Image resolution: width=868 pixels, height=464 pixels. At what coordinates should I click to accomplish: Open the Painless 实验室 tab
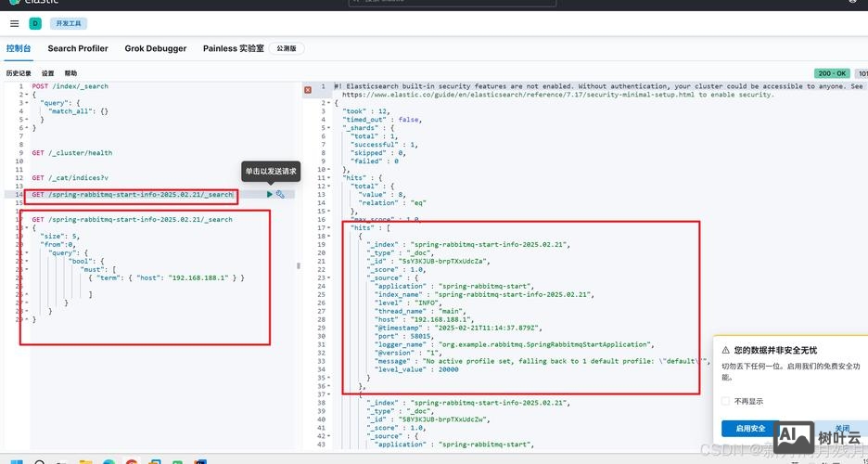(x=234, y=48)
